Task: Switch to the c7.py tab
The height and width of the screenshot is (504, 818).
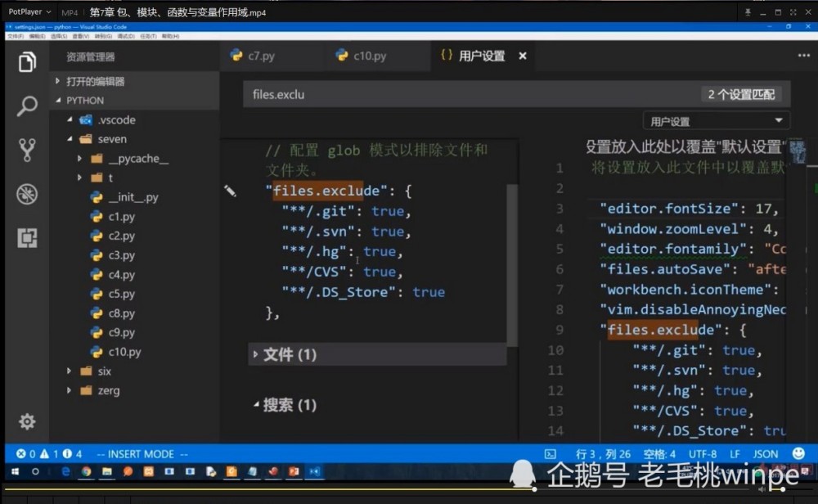Action: coord(261,56)
